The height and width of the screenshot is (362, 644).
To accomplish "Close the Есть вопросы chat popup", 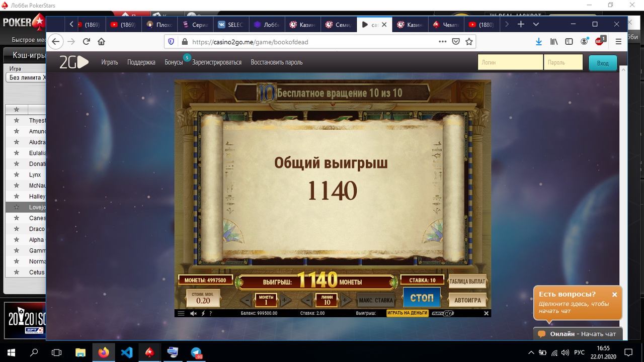I will (x=614, y=295).
